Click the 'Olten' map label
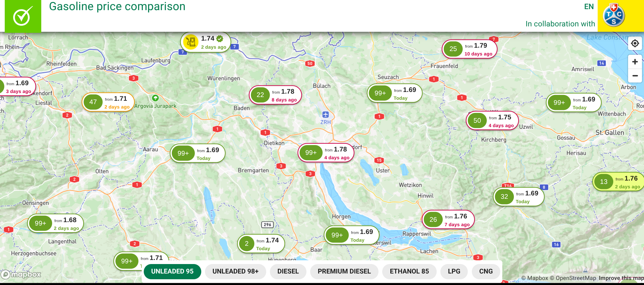Viewport: 644px width, 285px height. [x=102, y=171]
